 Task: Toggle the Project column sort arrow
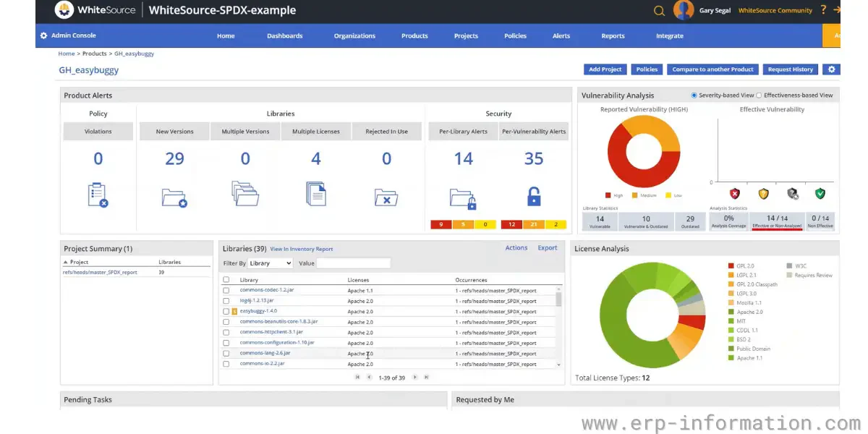point(66,263)
